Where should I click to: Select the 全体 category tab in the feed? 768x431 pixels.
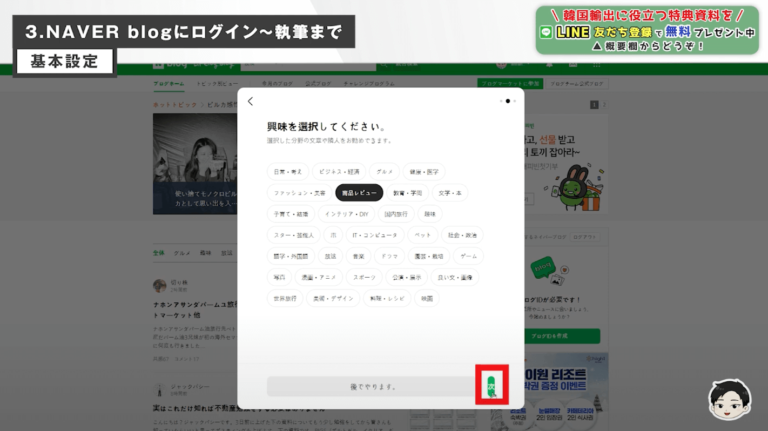point(159,253)
